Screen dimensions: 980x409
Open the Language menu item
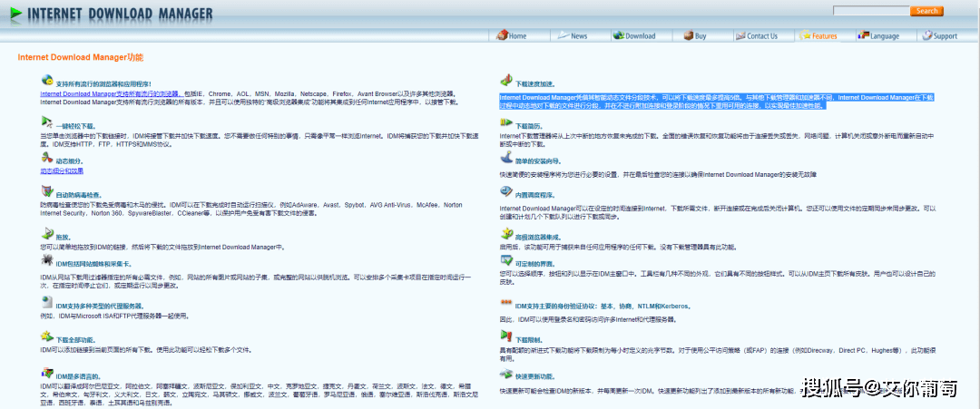tap(877, 36)
